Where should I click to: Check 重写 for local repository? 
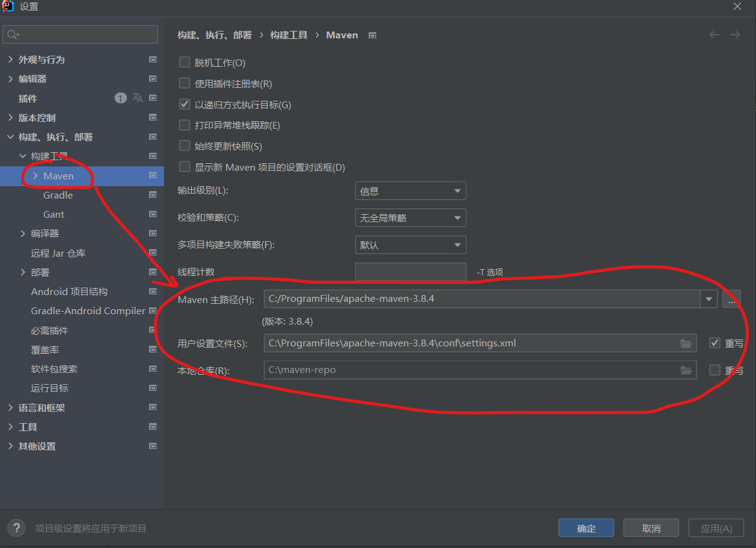click(x=715, y=370)
